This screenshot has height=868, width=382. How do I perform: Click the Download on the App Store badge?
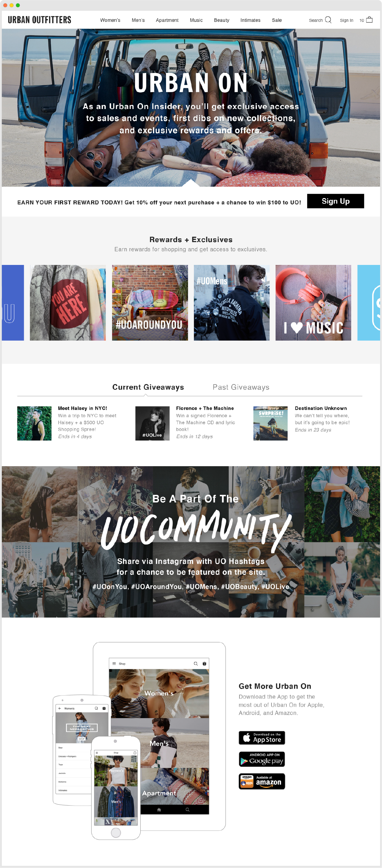262,738
